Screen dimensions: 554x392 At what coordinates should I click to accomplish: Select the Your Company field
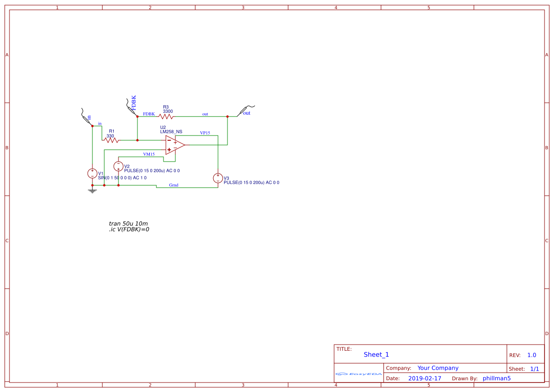click(437, 367)
